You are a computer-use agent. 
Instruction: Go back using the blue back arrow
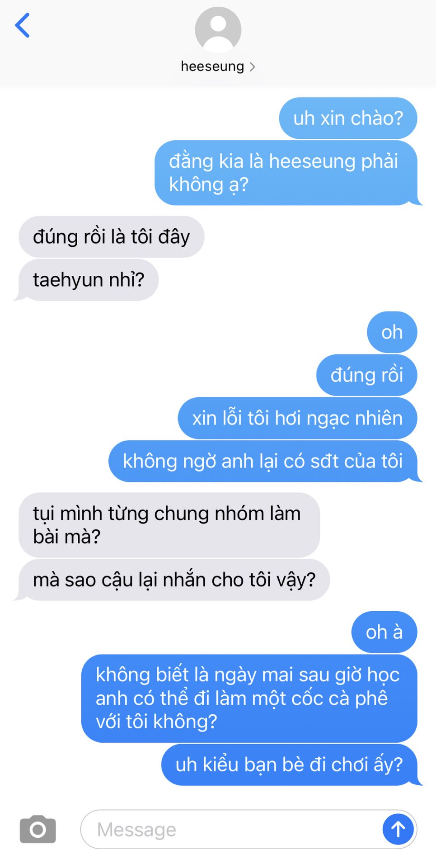point(22,25)
